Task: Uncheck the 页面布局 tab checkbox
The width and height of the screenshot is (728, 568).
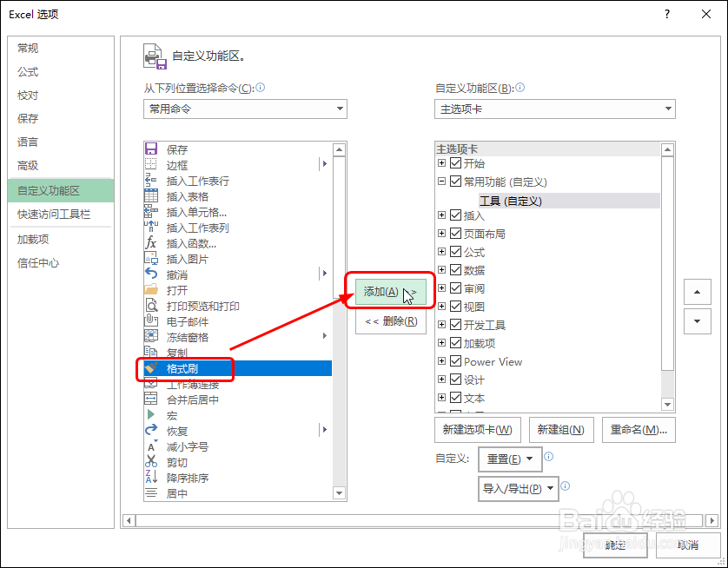Action: pyautogui.click(x=455, y=234)
